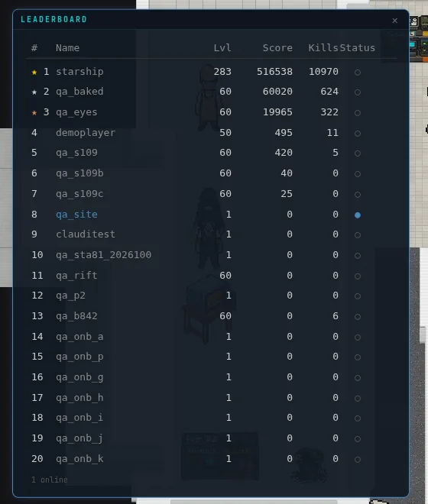Viewport: 428px width, 504px height.
Task: Select player name qa_onb_i
Action: 79,418
